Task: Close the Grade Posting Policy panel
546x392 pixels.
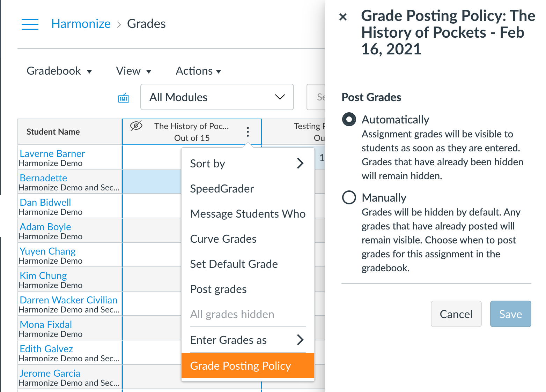Action: [x=343, y=17]
